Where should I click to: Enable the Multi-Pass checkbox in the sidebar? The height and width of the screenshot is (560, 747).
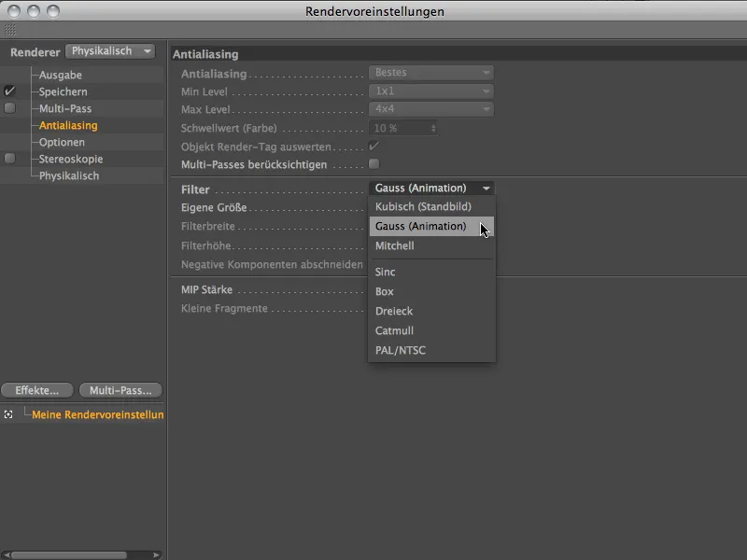pos(7,107)
